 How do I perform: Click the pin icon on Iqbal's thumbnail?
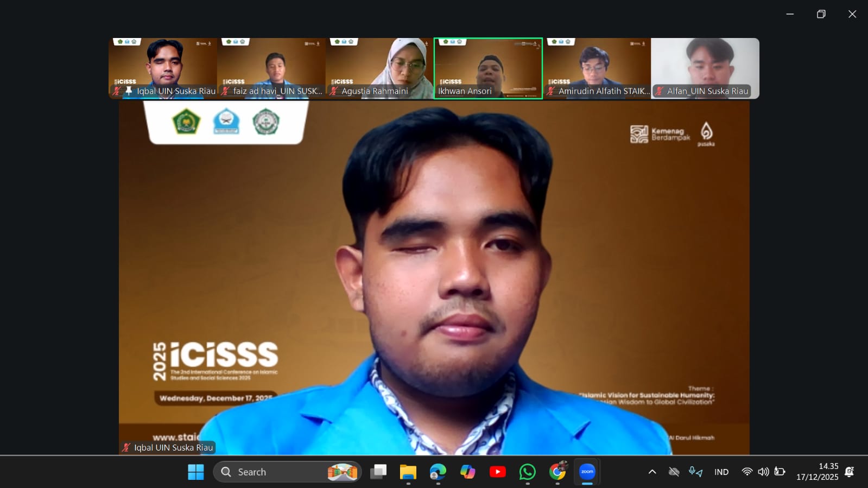pos(129,91)
